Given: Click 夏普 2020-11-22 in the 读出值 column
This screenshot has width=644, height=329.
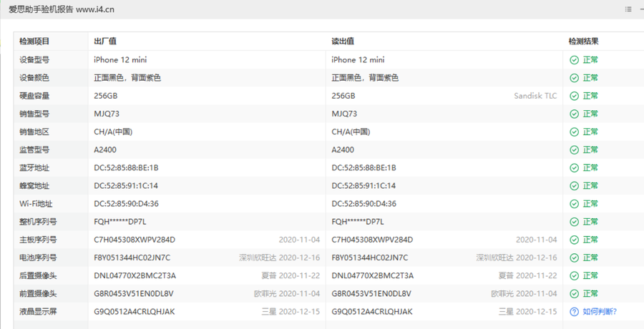Looking at the screenshot, I should point(528,275).
